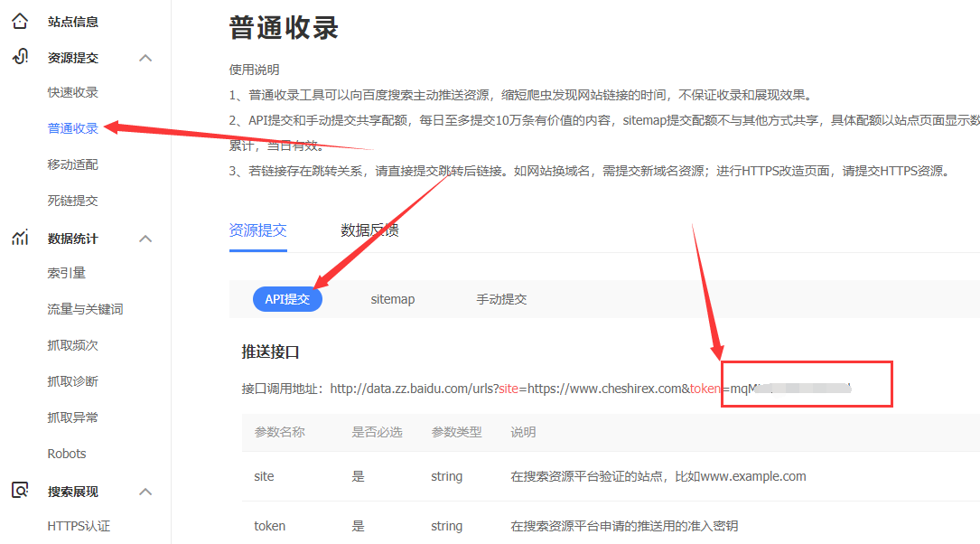980x544 pixels.
Task: Select the sitemap submission option
Action: [393, 299]
